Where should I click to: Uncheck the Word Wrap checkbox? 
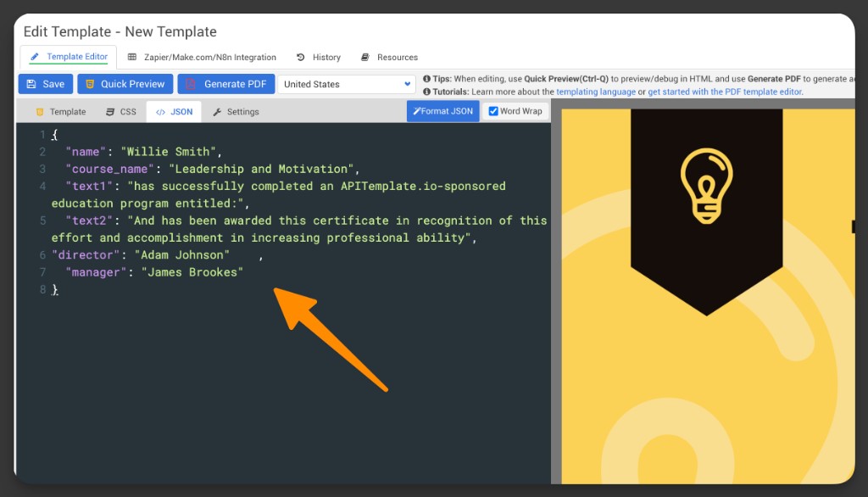tap(492, 110)
